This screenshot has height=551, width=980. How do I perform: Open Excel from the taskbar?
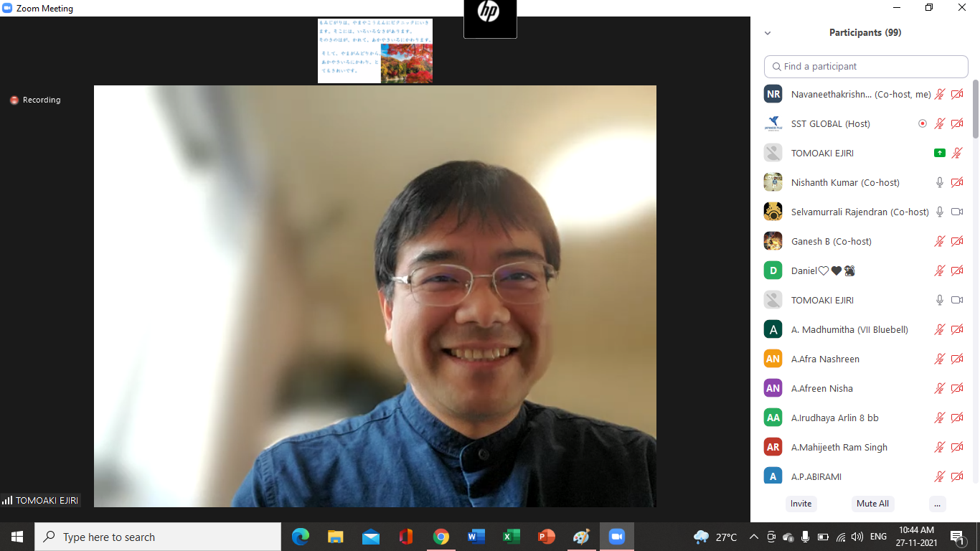pos(512,537)
